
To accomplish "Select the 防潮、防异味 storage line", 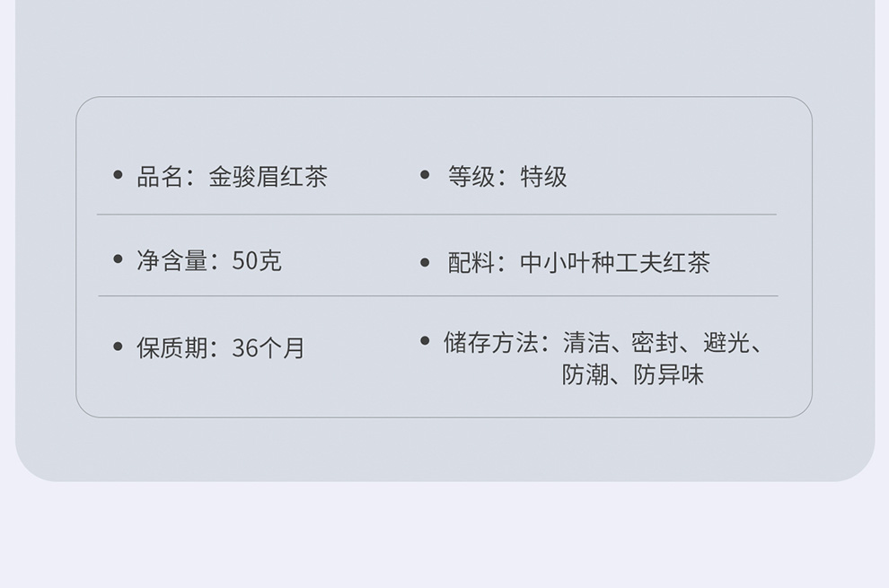I will 633,374.
